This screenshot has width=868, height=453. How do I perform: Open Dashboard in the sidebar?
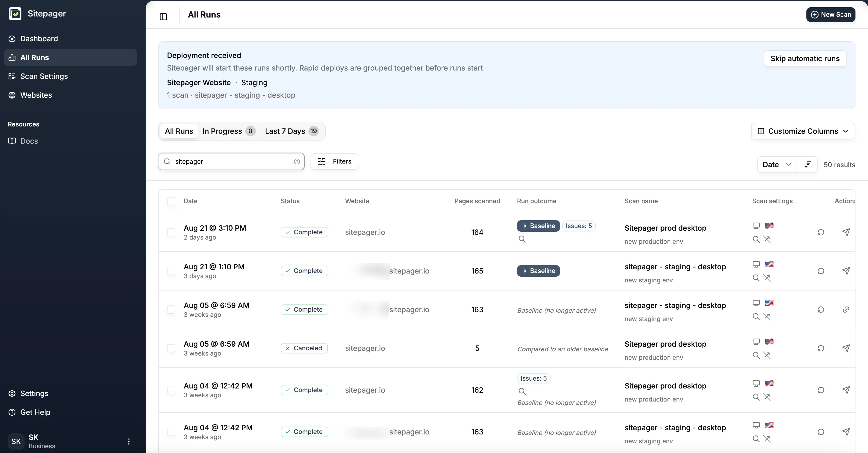coord(70,39)
